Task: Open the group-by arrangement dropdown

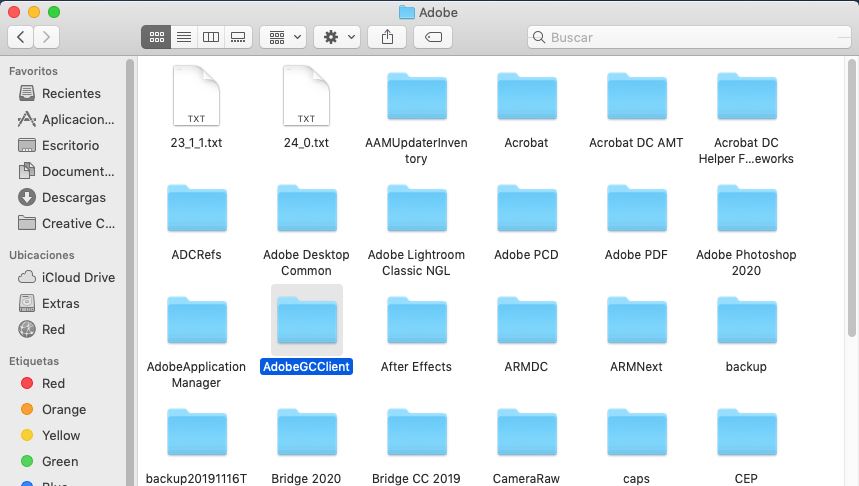Action: tap(282, 37)
